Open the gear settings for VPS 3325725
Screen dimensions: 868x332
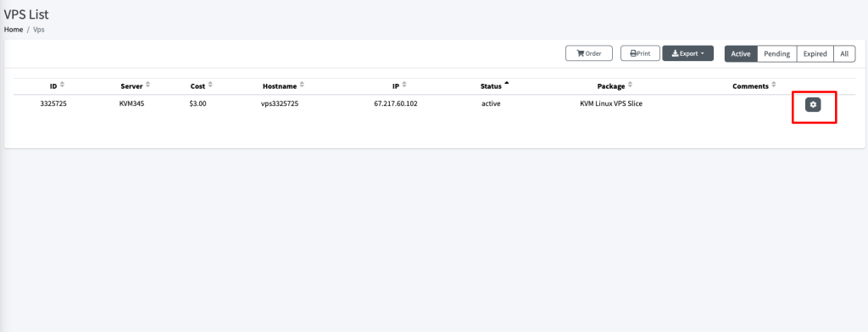pos(813,104)
